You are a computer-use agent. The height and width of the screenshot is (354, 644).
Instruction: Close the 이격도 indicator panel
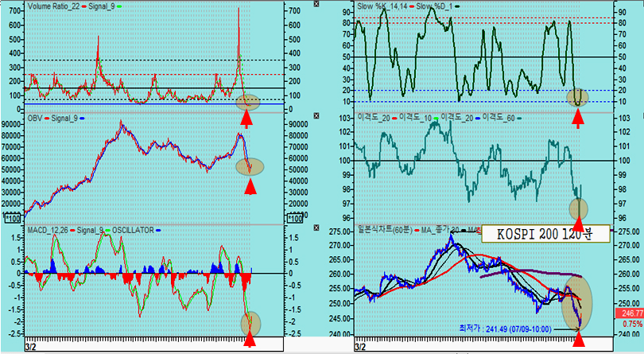point(638,117)
